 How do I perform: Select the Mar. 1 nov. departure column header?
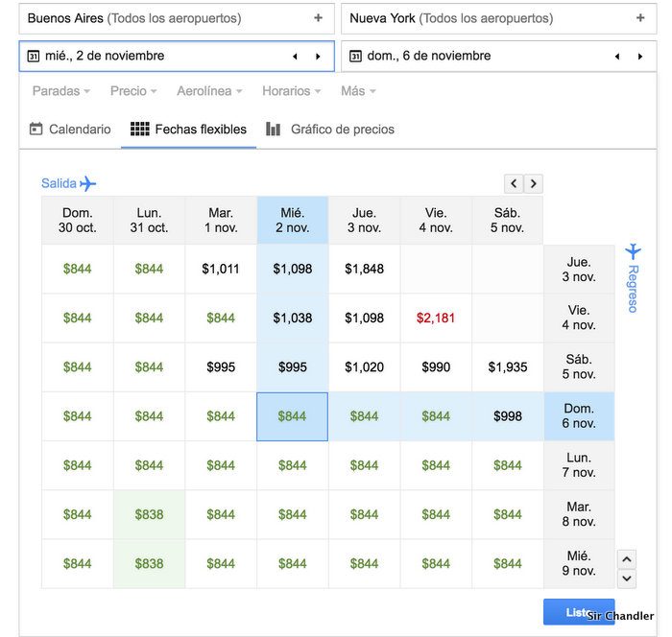tap(221, 221)
